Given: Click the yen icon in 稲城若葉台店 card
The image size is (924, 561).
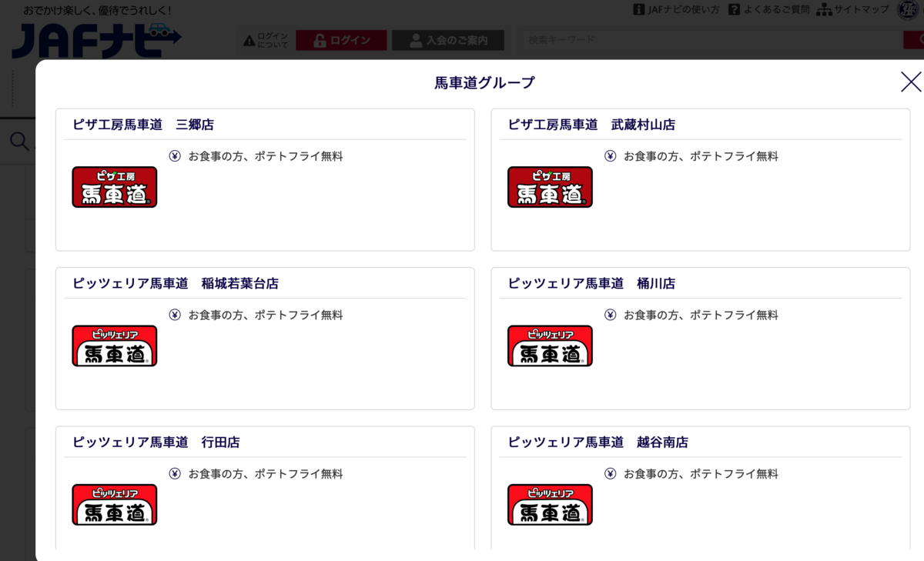Looking at the screenshot, I should pyautogui.click(x=175, y=315).
